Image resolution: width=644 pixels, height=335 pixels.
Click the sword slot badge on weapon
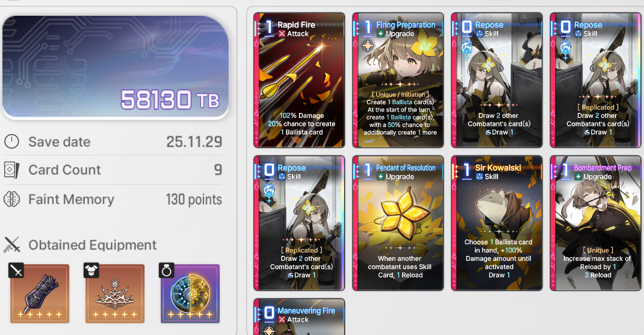16,270
